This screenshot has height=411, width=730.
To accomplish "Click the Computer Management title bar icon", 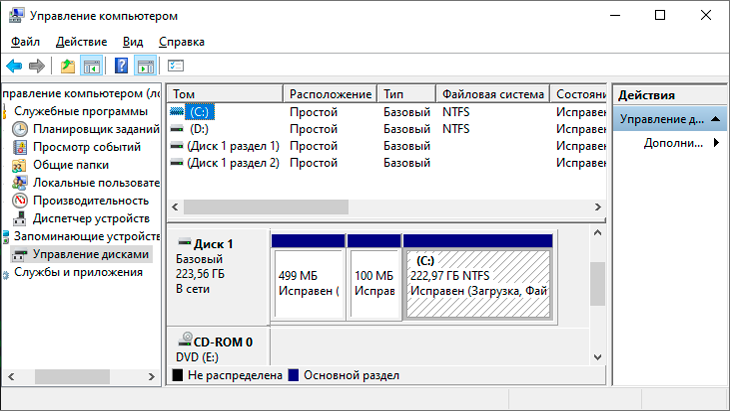I will click(16, 15).
